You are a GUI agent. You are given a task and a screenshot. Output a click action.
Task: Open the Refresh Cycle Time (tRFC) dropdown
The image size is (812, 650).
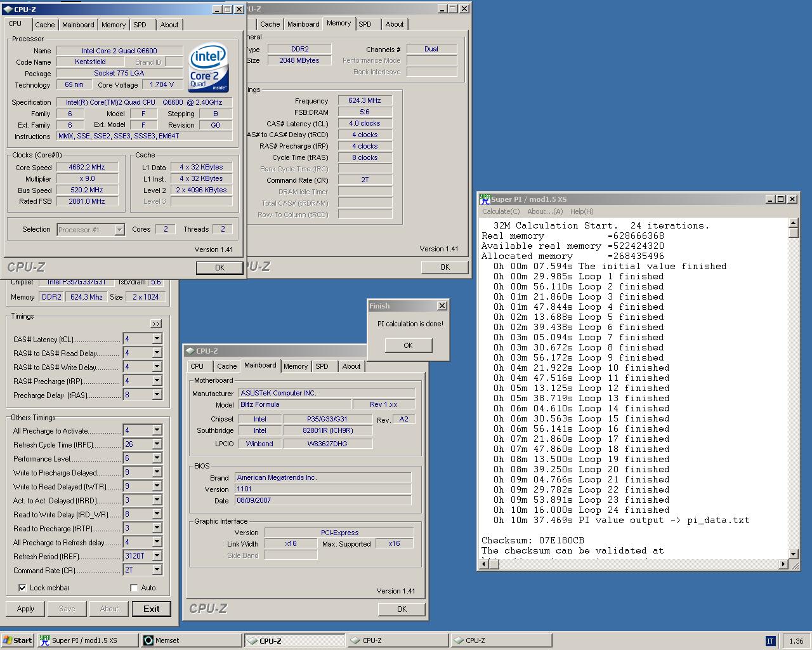(157, 444)
